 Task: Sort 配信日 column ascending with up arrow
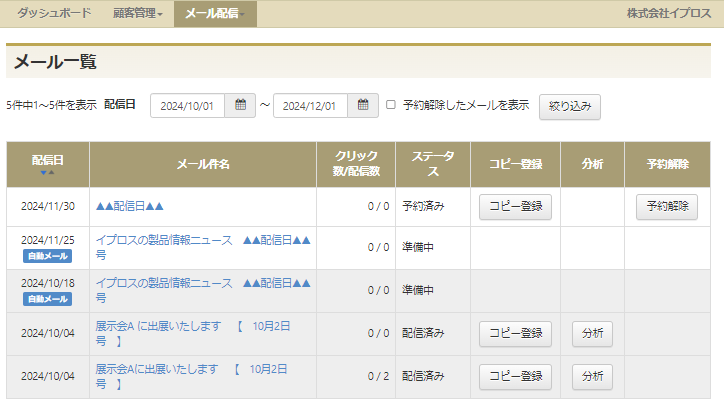click(x=51, y=172)
